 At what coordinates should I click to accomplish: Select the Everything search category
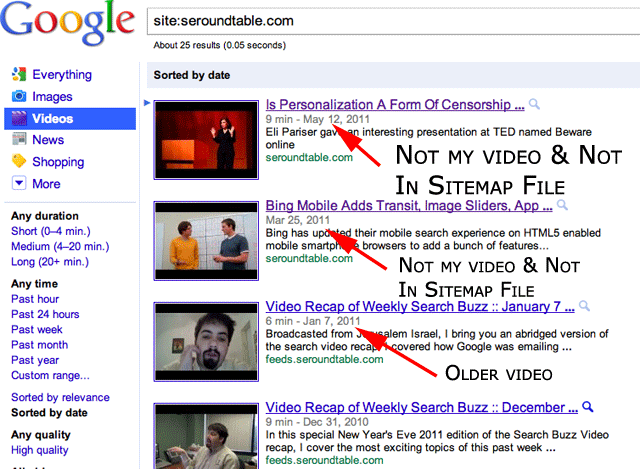[62, 75]
